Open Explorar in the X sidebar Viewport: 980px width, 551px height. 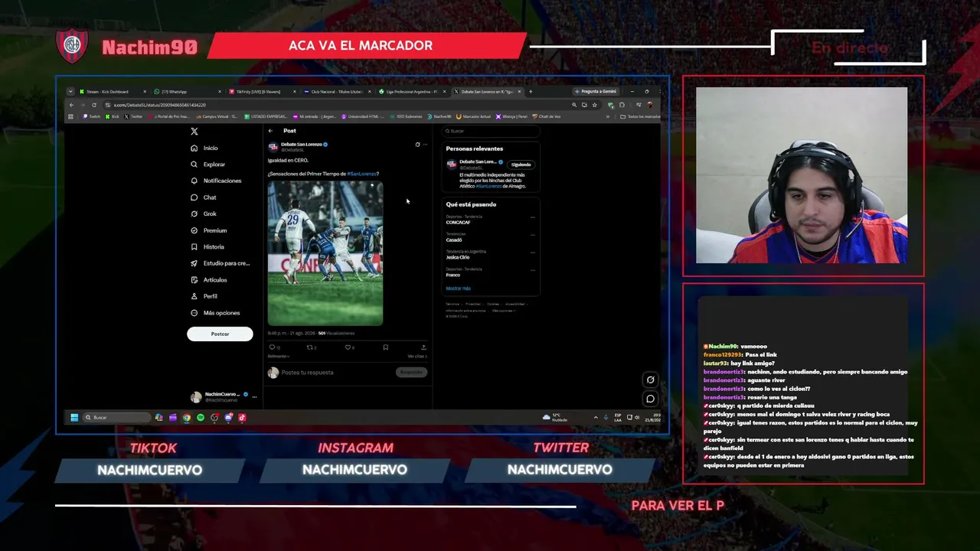(x=208, y=165)
